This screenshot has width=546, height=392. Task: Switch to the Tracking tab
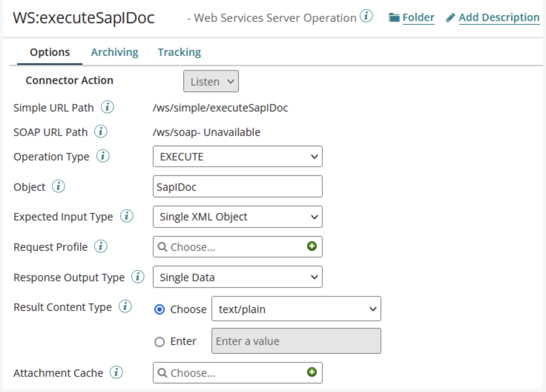(179, 52)
